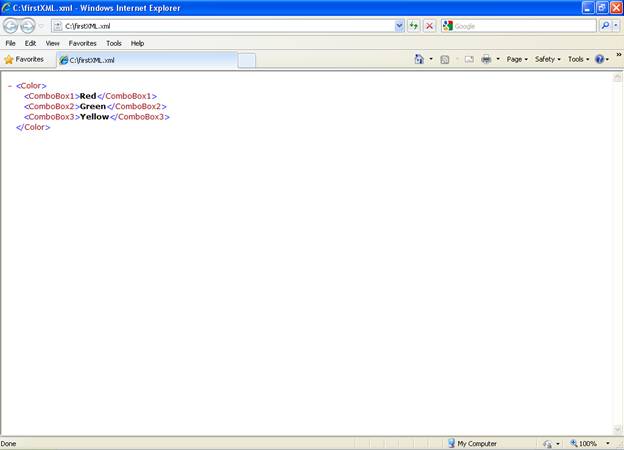Open the Help question mark icon
This screenshot has width=624, height=450.
(x=600, y=59)
